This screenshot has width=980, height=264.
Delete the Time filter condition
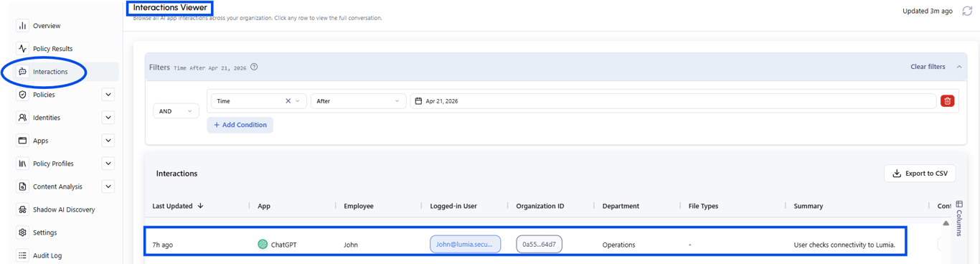pyautogui.click(x=947, y=101)
